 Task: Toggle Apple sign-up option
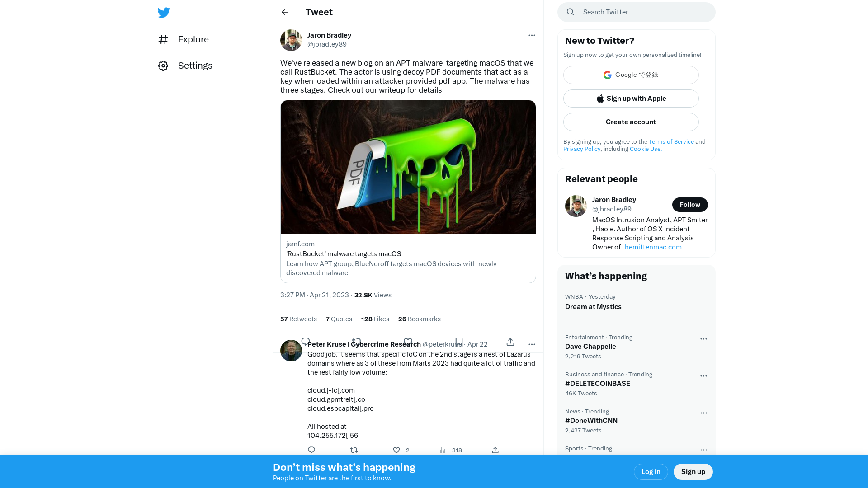click(x=631, y=99)
